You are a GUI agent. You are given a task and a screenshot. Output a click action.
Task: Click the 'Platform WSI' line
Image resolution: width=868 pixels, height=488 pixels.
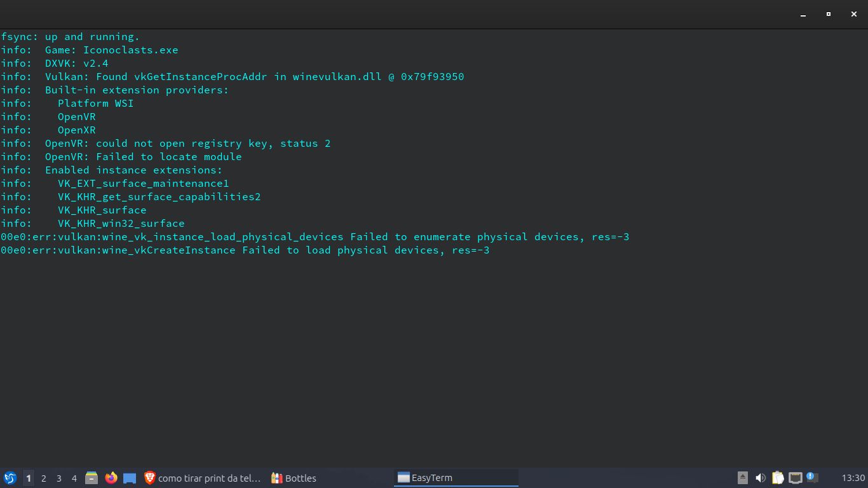pyautogui.click(x=67, y=104)
